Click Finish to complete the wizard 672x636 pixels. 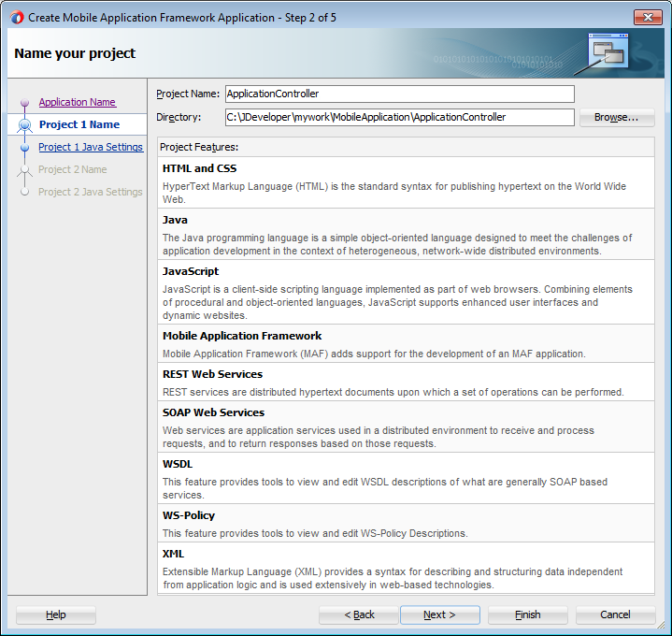(527, 614)
